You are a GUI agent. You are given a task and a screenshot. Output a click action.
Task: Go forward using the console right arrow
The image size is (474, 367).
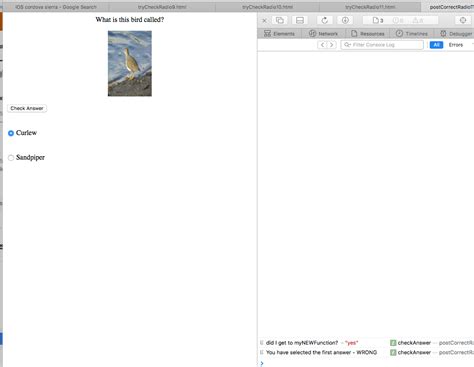331,45
